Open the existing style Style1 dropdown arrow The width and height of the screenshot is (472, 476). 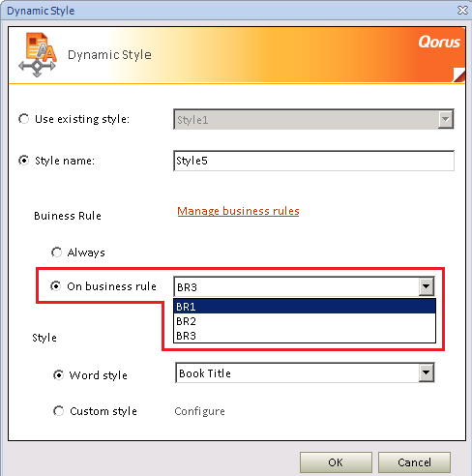[x=445, y=119]
